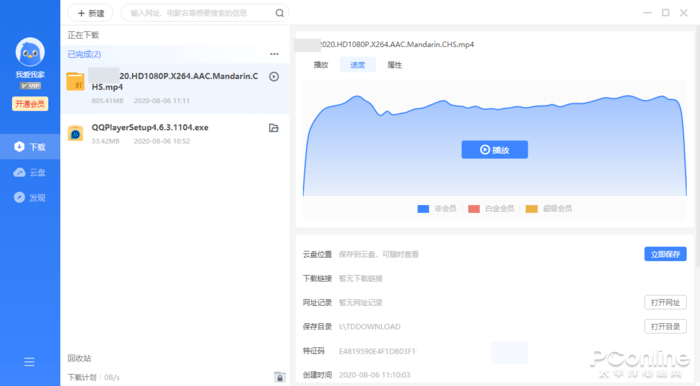Click the orange 超级会员 legend swatch
Viewport: 700px width, 386px height.
pos(531,209)
